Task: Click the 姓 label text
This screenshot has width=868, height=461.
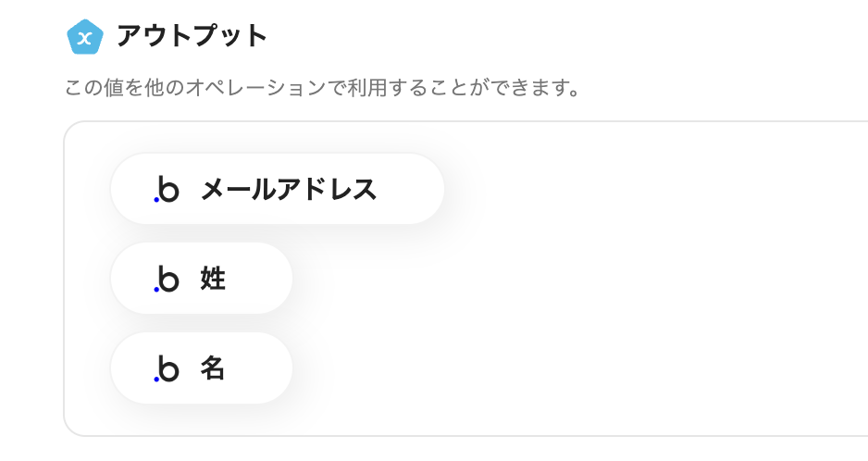Action: pyautogui.click(x=213, y=279)
